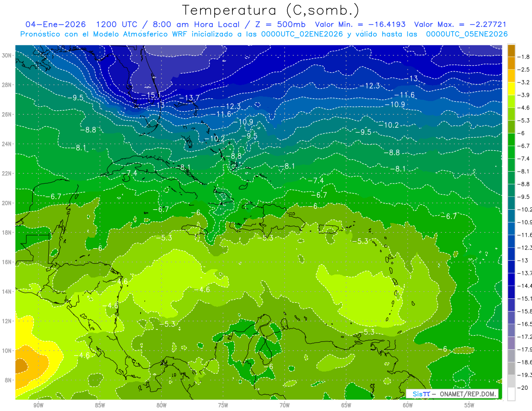Click the '-3.9' color bar label
532x411 pixels.
point(524,95)
